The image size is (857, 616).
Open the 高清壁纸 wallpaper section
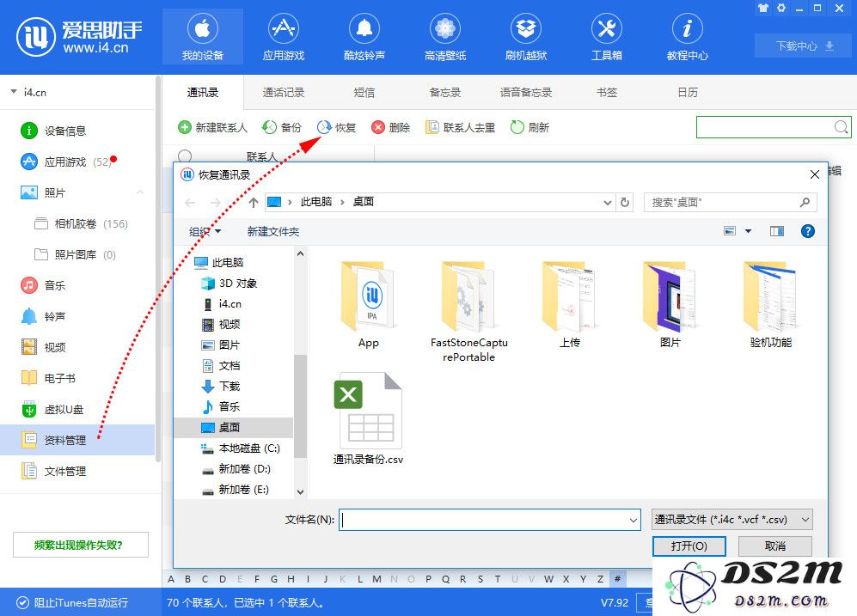point(445,37)
